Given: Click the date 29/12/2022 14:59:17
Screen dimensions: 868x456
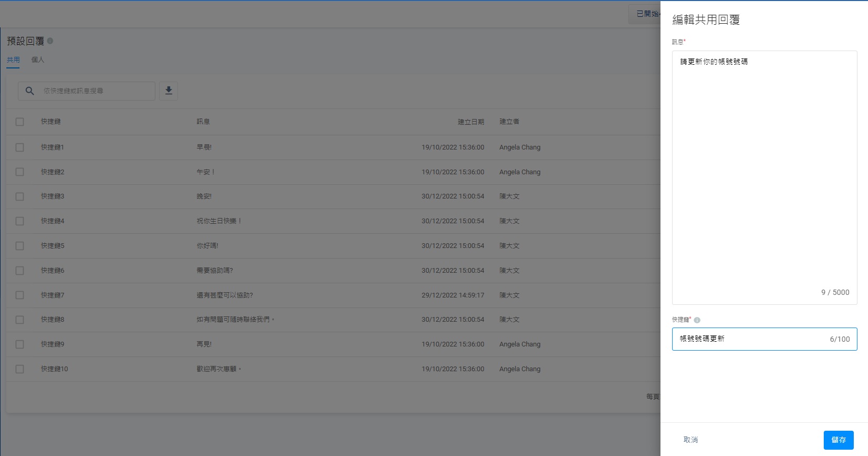Looking at the screenshot, I should click(453, 295).
